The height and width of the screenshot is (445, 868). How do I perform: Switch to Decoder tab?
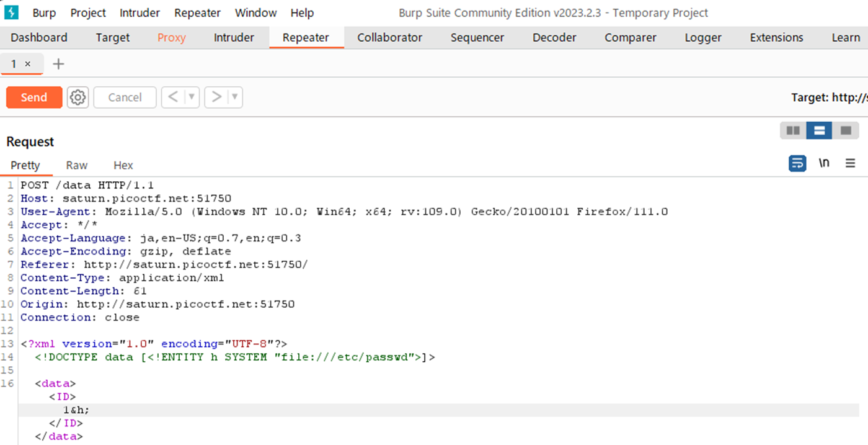[555, 38]
